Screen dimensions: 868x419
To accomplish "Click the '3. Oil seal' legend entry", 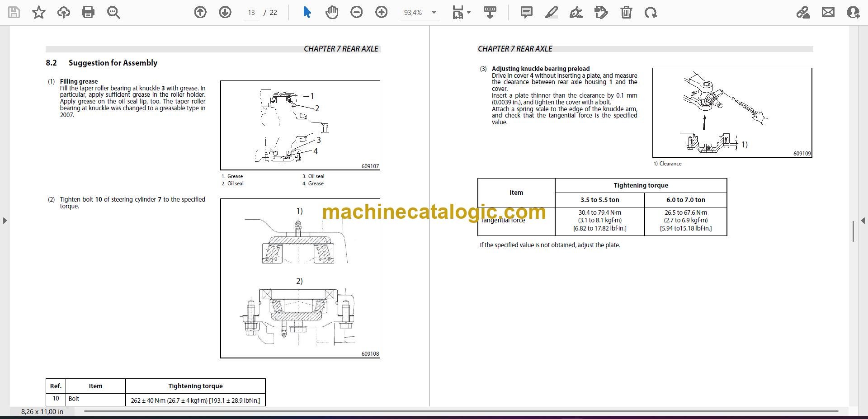I will (x=313, y=176).
